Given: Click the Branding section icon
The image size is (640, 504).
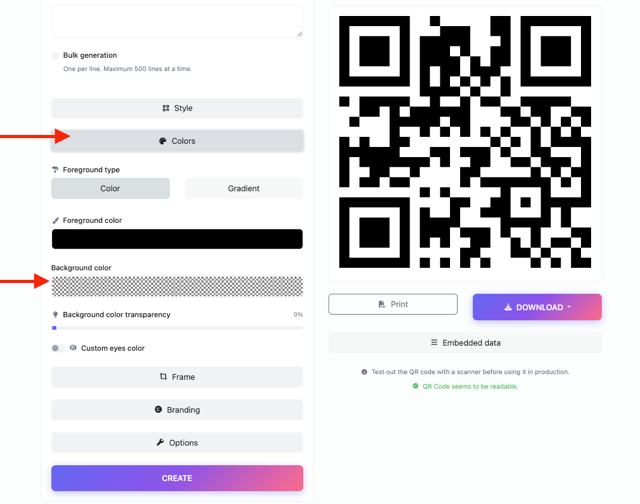Looking at the screenshot, I should point(158,410).
